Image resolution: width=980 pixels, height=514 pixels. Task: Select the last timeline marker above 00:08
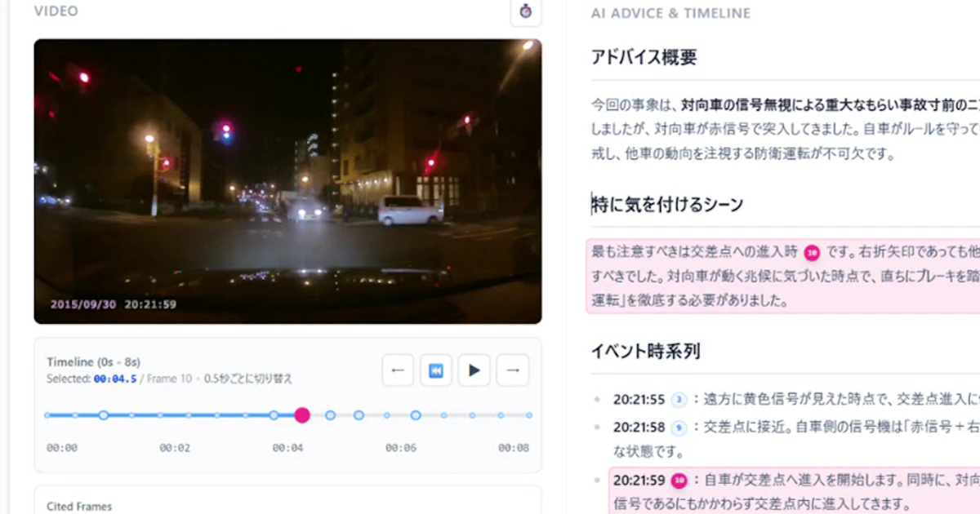[x=529, y=415]
